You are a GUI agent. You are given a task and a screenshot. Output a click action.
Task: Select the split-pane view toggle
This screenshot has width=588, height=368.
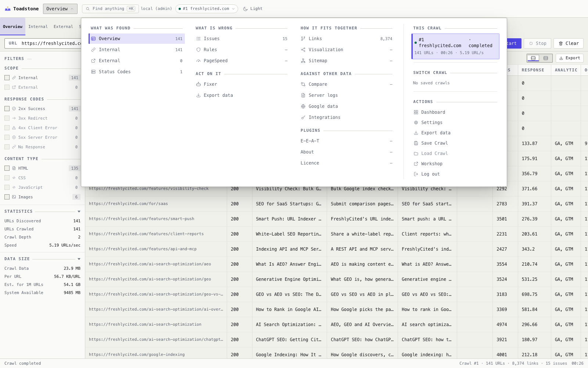533,58
